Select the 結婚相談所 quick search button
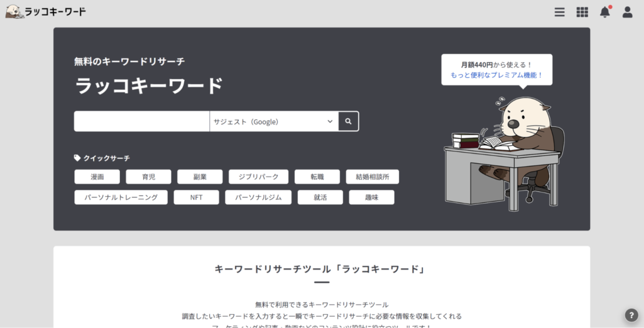The image size is (644, 328). pyautogui.click(x=372, y=177)
